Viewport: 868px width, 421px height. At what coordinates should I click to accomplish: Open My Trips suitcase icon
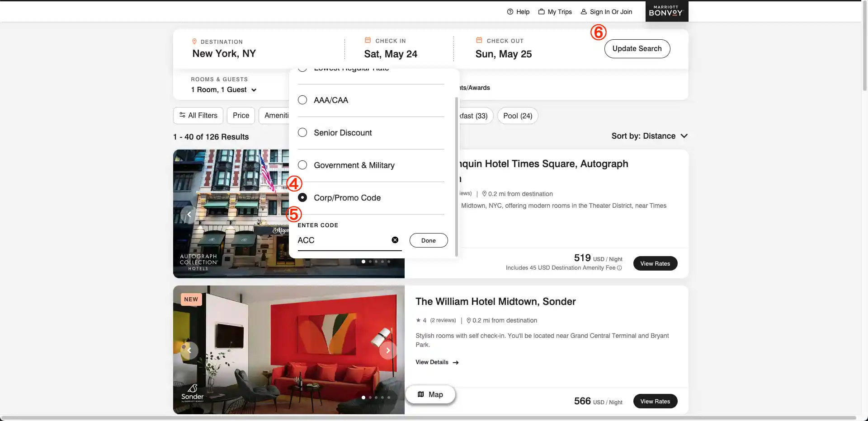pos(541,12)
